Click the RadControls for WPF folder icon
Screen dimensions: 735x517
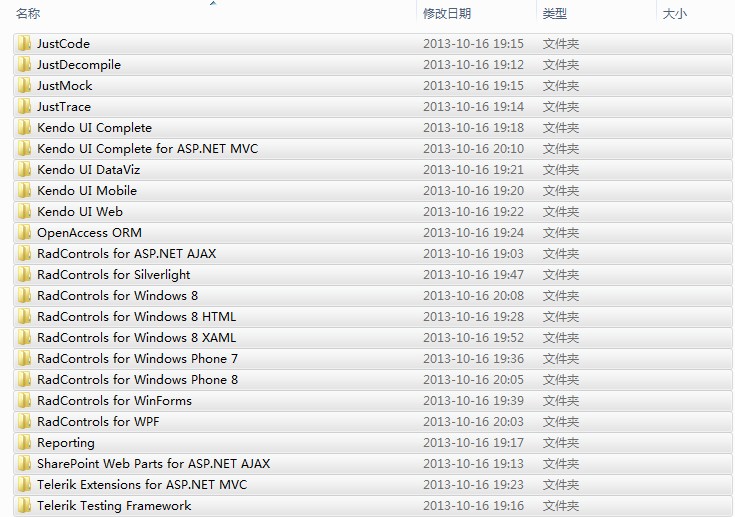coord(24,422)
